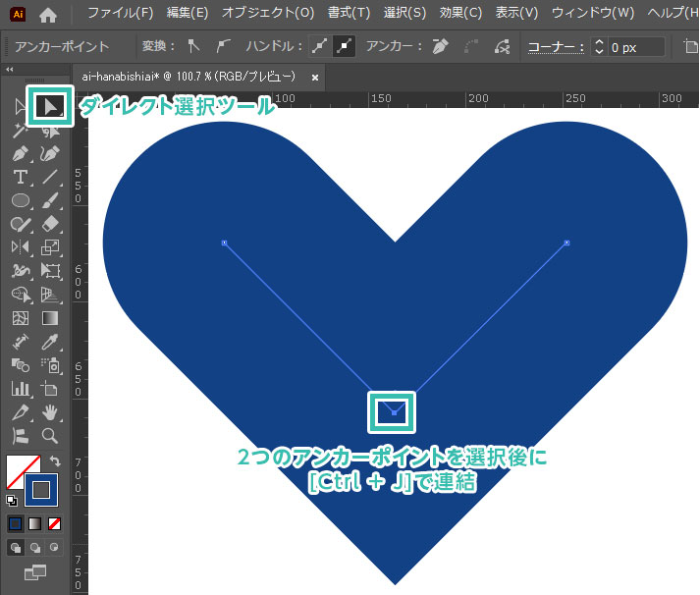The image size is (700, 595).
Task: Activate the Hand tool
Action: tap(50, 412)
